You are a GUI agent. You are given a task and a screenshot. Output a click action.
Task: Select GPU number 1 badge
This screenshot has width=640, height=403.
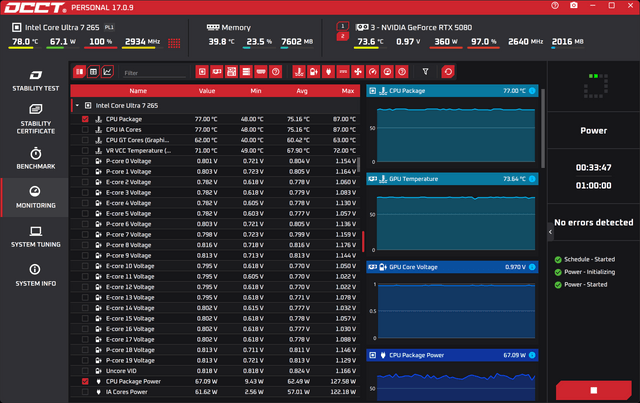pyautogui.click(x=342, y=26)
